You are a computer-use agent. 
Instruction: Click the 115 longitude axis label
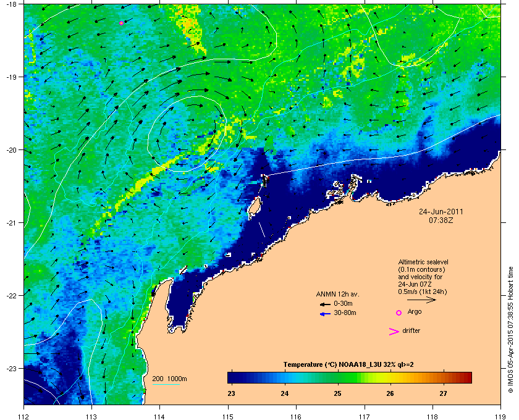click(x=228, y=417)
